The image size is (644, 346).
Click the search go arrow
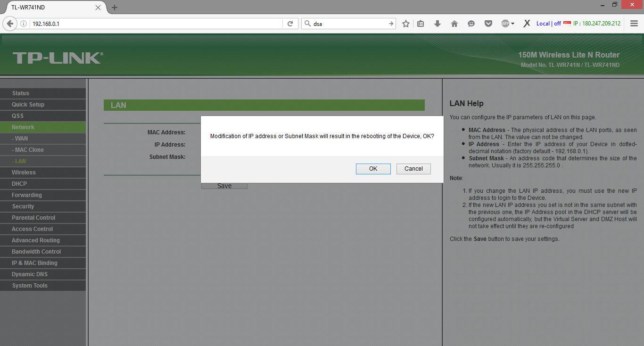pos(391,24)
